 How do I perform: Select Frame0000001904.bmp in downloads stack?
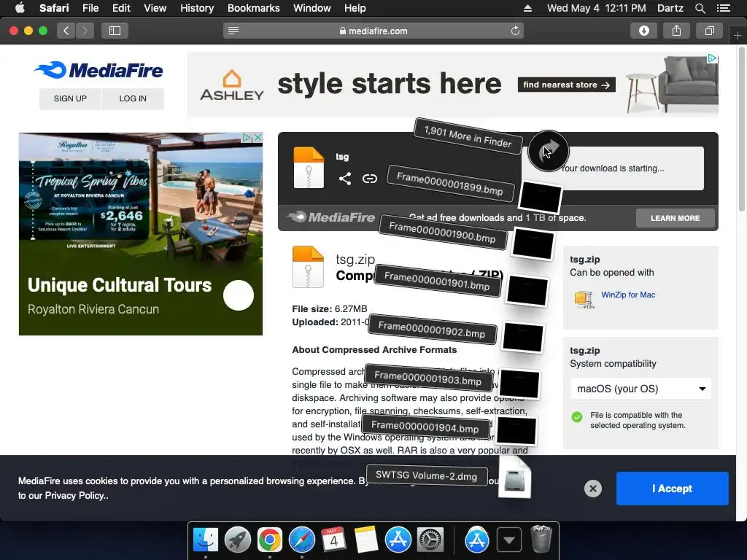(425, 426)
